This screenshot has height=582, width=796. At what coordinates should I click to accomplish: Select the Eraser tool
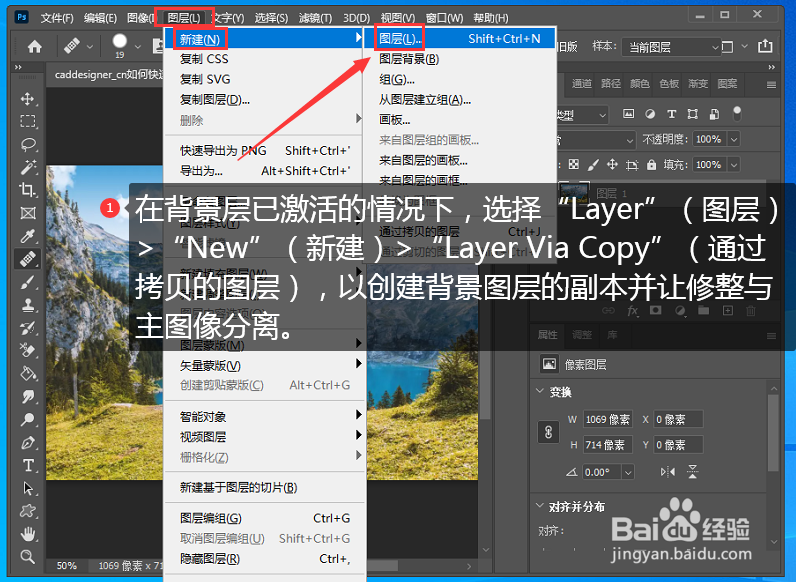point(27,351)
